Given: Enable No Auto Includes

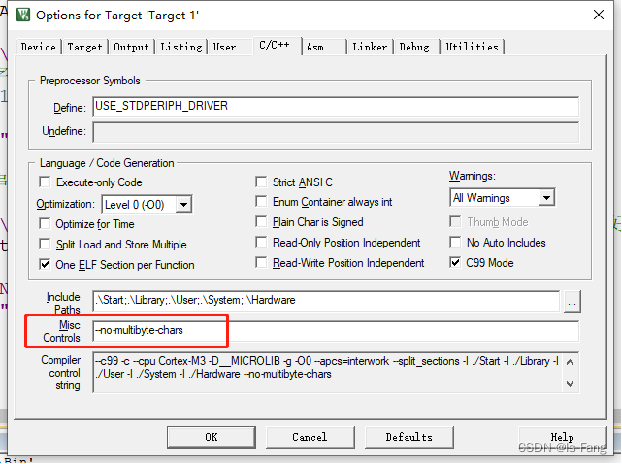Looking at the screenshot, I should pyautogui.click(x=455, y=242).
